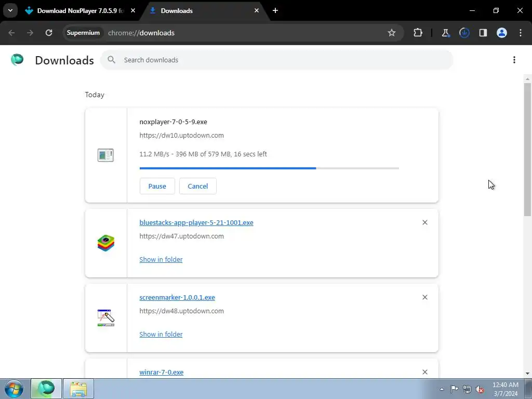The height and width of the screenshot is (399, 532).
Task: Open the muted volume tray icon
Action: (480, 389)
